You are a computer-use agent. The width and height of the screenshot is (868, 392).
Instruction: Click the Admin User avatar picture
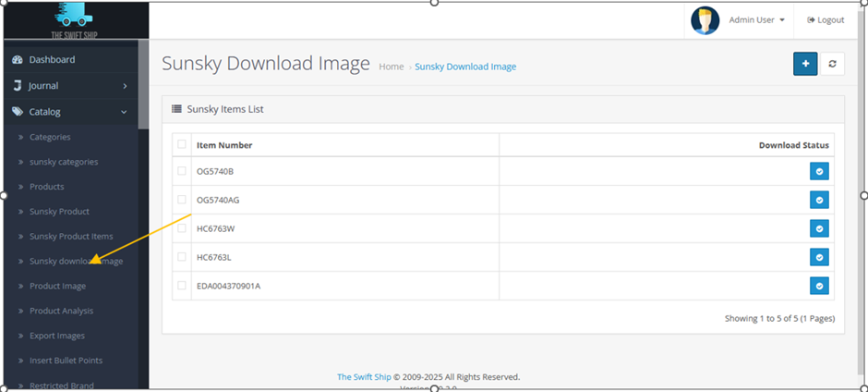(705, 20)
